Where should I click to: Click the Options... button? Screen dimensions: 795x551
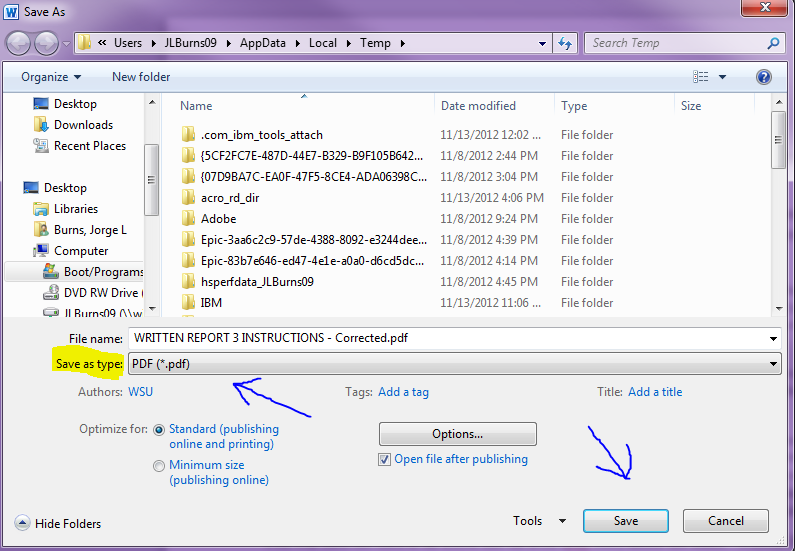457,434
